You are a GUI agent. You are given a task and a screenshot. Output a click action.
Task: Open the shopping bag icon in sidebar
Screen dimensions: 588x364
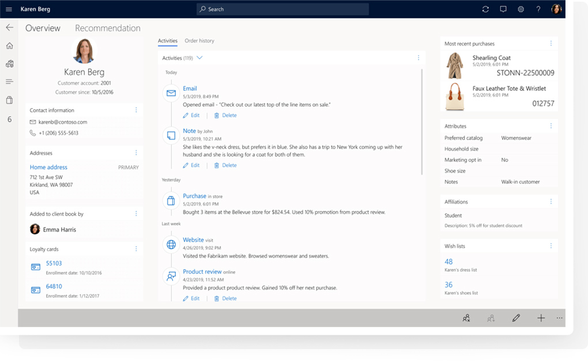coord(10,100)
